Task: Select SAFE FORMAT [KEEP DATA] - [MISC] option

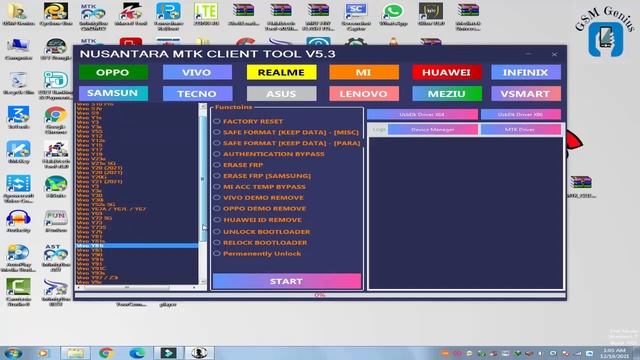Action: click(x=217, y=132)
